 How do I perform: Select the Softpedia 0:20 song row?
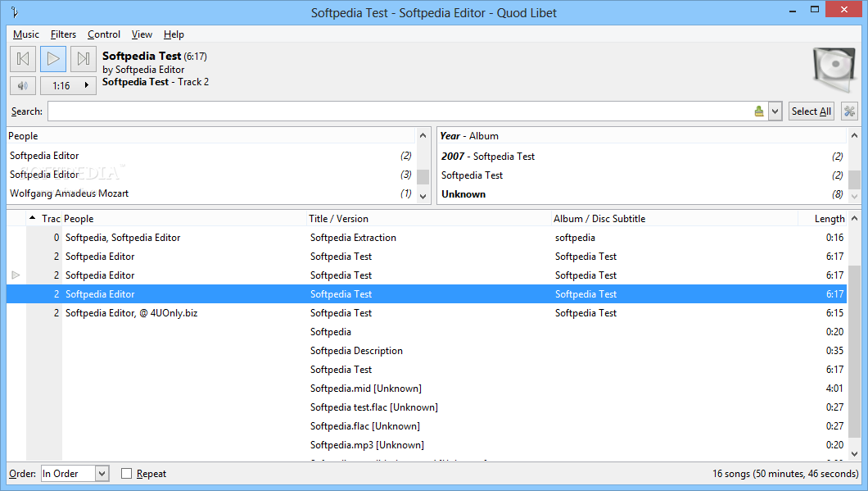click(427, 332)
